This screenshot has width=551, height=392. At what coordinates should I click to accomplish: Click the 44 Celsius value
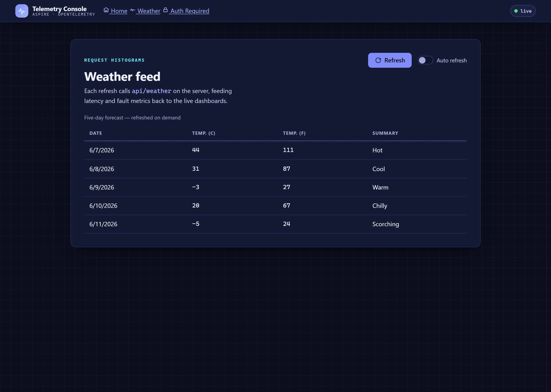(x=196, y=150)
